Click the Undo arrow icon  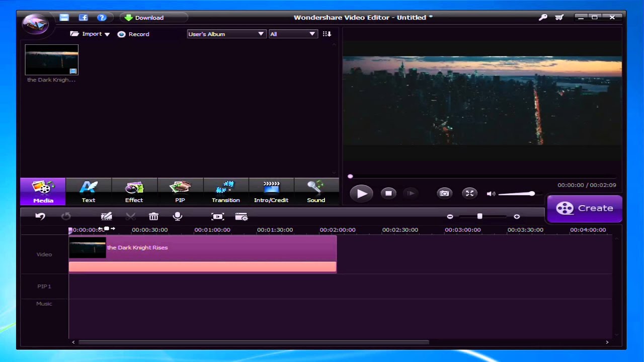40,216
